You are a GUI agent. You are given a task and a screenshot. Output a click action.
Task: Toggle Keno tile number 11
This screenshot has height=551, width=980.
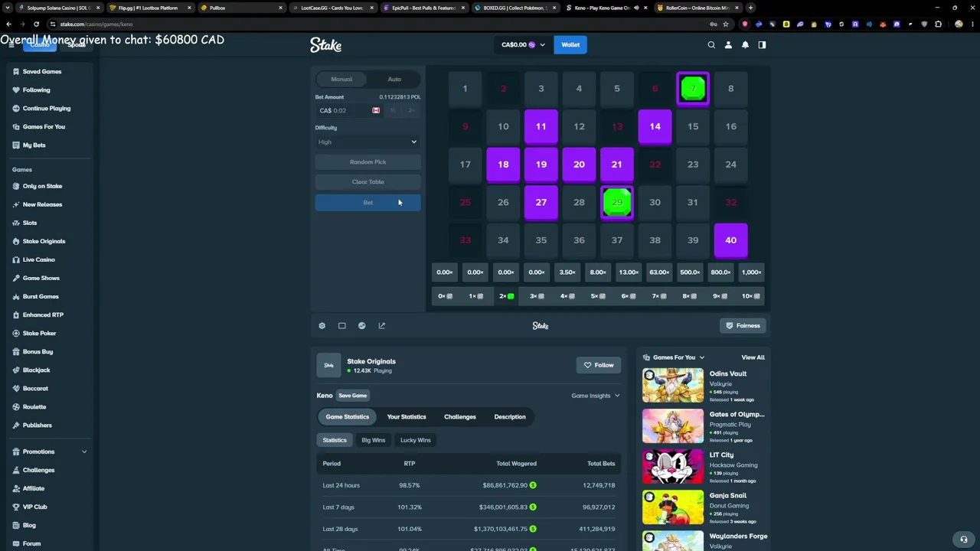click(x=541, y=127)
